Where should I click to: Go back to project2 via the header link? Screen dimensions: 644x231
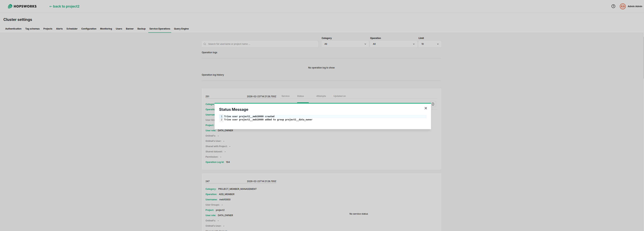64,6
